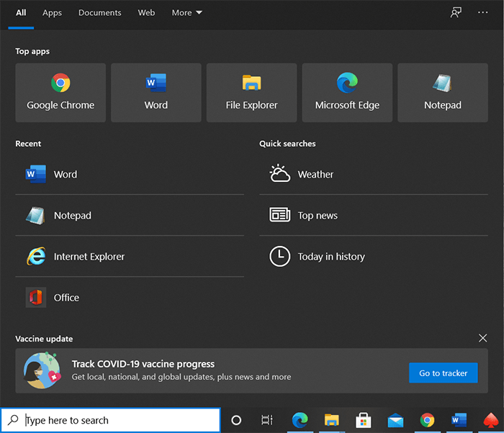The image size is (504, 433).
Task: Open Microsoft Edge tile in Top apps
Action: [x=347, y=93]
